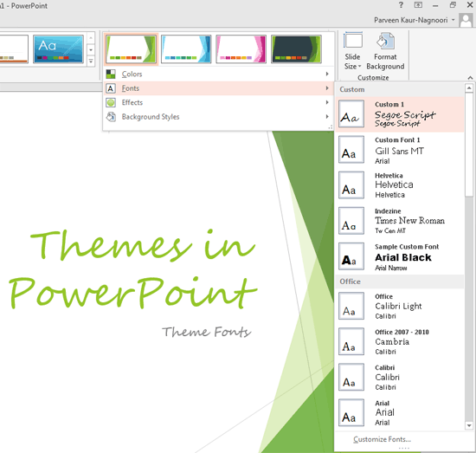Click the Indezine Aa preview icon
476x453 pixels.
(351, 221)
